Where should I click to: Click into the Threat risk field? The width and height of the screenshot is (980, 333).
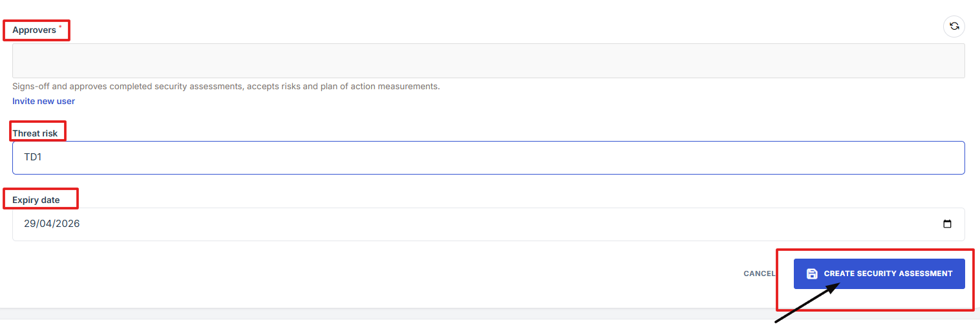point(488,158)
